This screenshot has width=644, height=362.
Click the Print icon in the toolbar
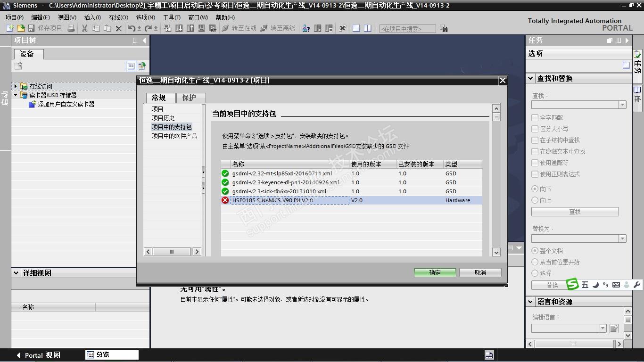pyautogui.click(x=71, y=28)
